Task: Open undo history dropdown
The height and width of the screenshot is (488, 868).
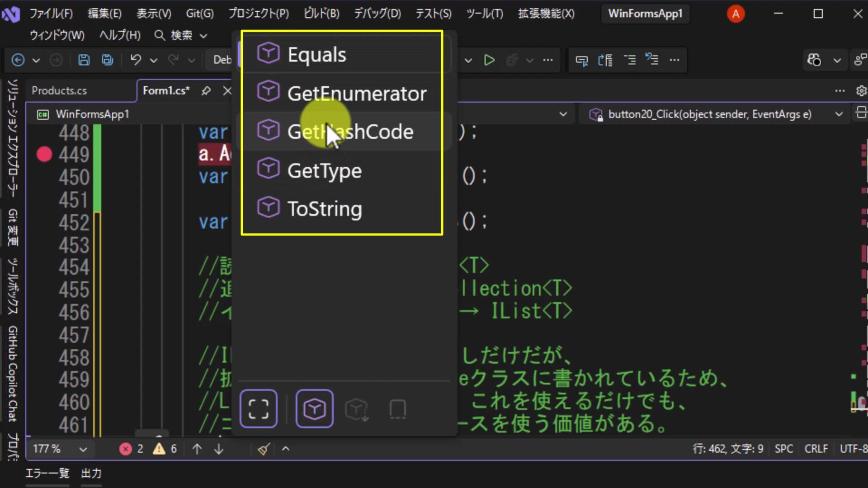Action: [154, 60]
